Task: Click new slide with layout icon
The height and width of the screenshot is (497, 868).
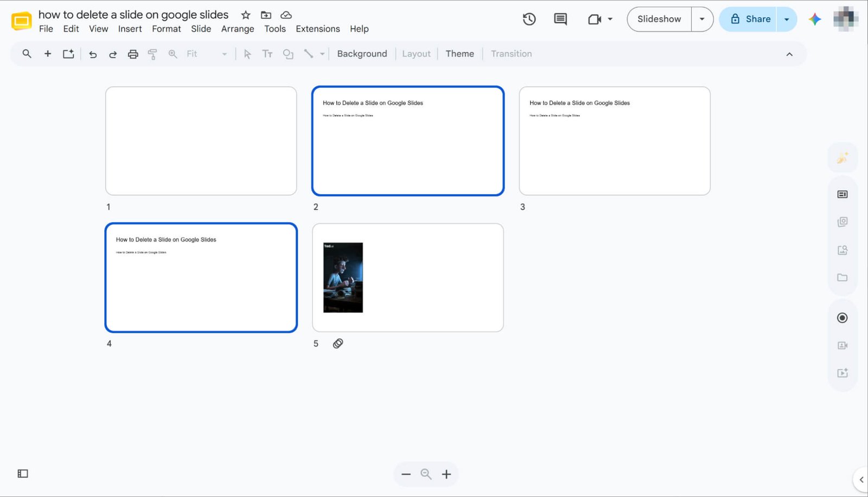Action: coord(68,54)
